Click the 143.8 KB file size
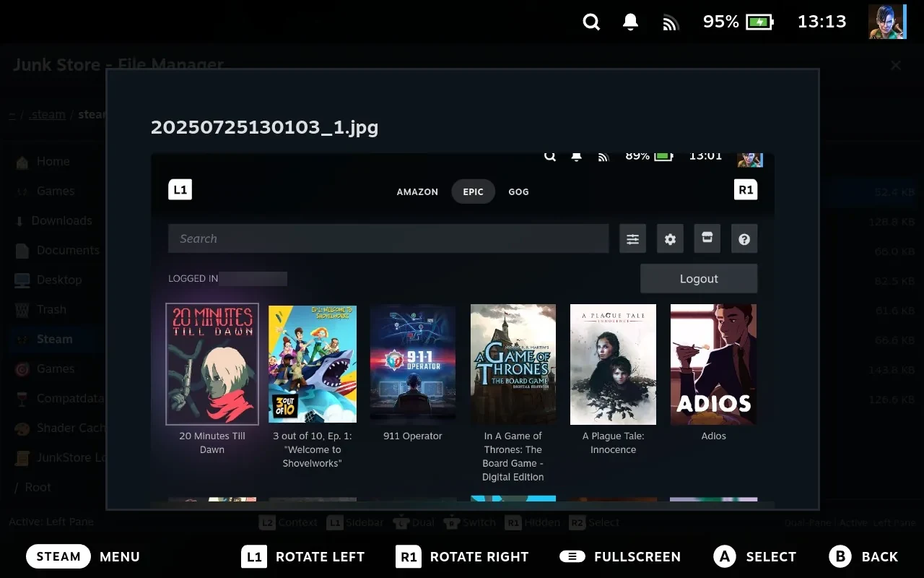The width and height of the screenshot is (924, 578). (891, 370)
